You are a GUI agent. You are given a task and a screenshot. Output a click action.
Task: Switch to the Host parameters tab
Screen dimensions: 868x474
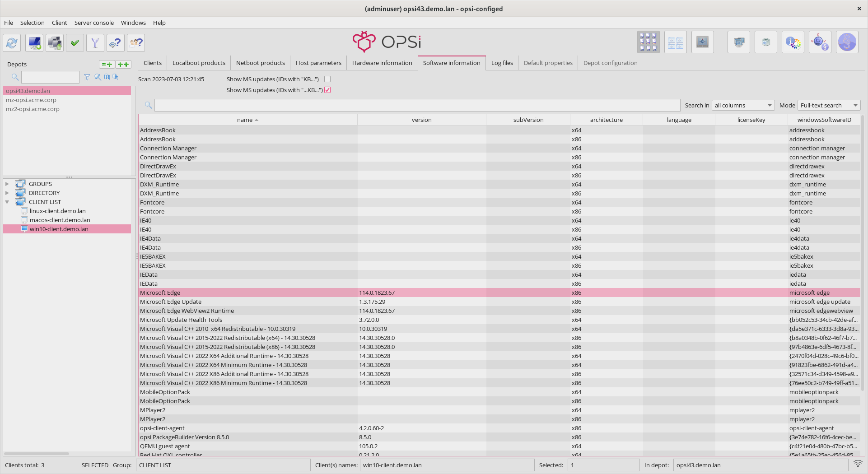coord(318,63)
